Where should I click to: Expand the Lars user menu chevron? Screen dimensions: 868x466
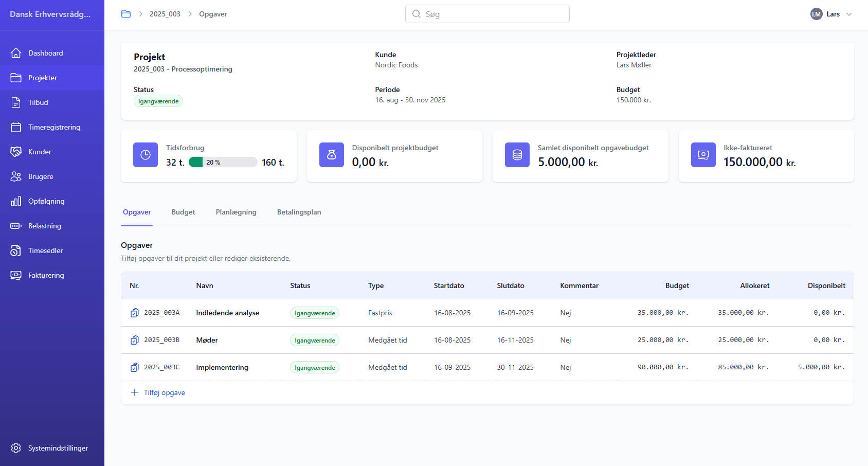pyautogui.click(x=849, y=14)
